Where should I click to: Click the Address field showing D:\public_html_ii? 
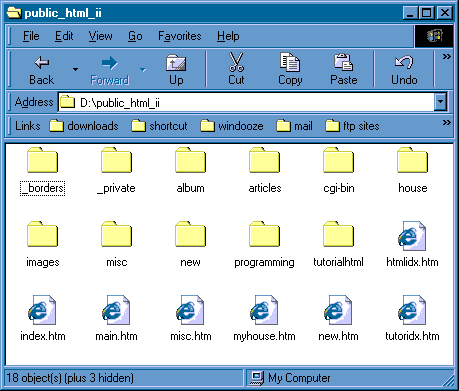pyautogui.click(x=246, y=102)
